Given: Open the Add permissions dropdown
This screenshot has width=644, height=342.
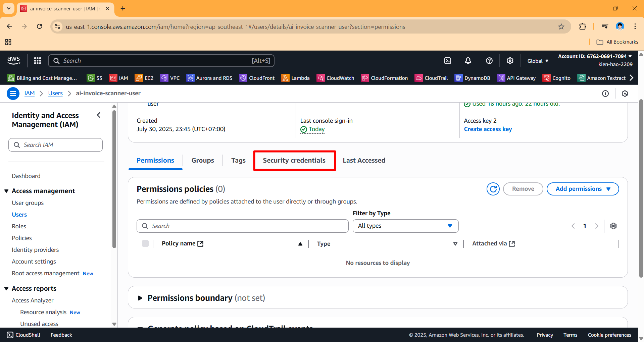Looking at the screenshot, I should click(x=583, y=189).
